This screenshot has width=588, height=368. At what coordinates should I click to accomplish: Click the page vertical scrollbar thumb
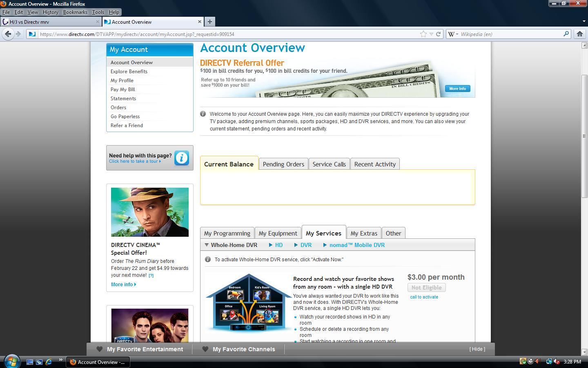(584, 136)
